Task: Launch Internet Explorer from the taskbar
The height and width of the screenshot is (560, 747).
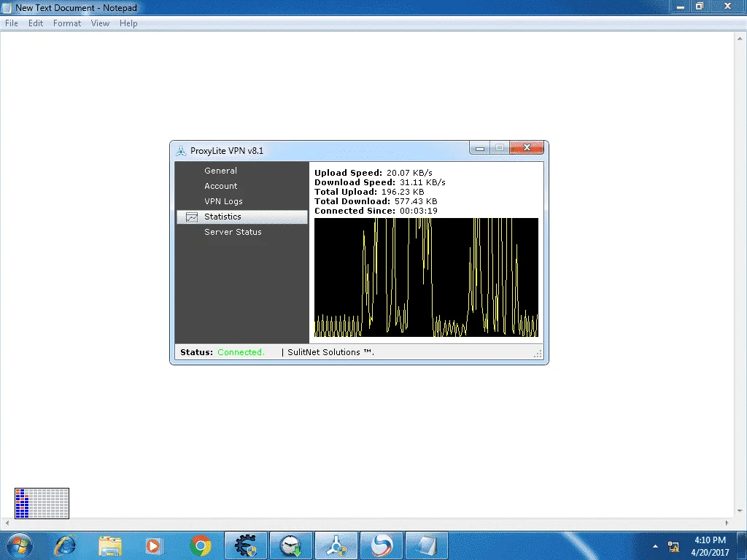Action: click(x=65, y=545)
